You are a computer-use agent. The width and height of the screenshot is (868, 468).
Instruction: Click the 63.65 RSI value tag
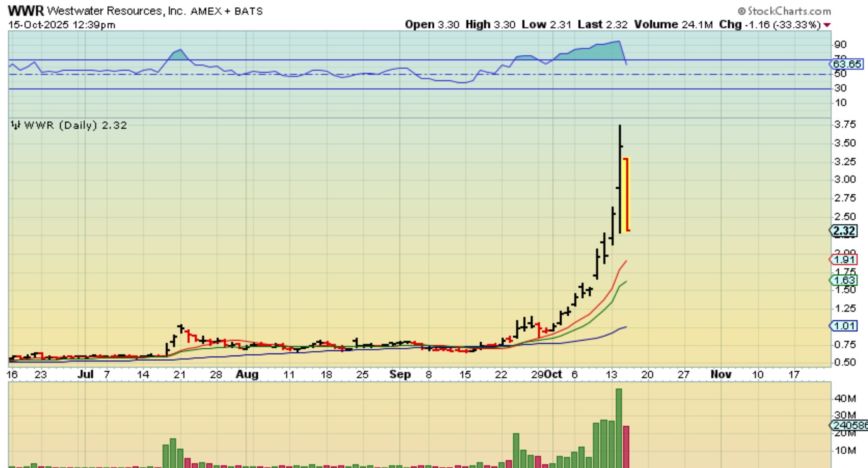[x=847, y=64]
